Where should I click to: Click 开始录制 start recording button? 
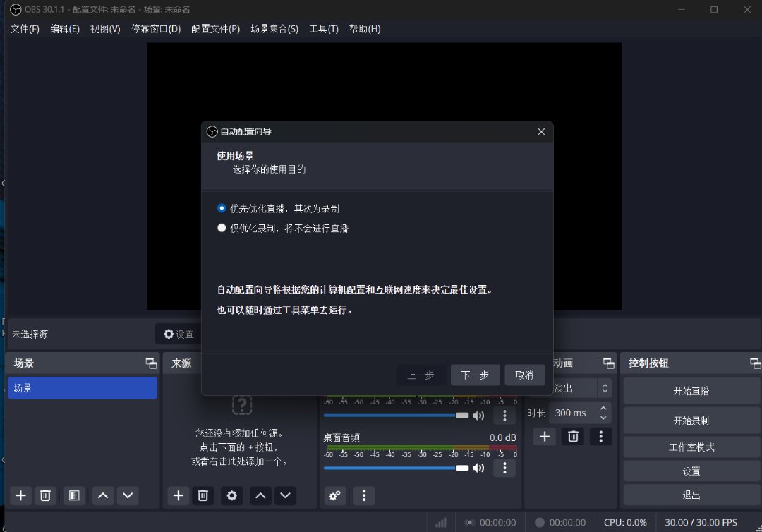[x=691, y=421]
